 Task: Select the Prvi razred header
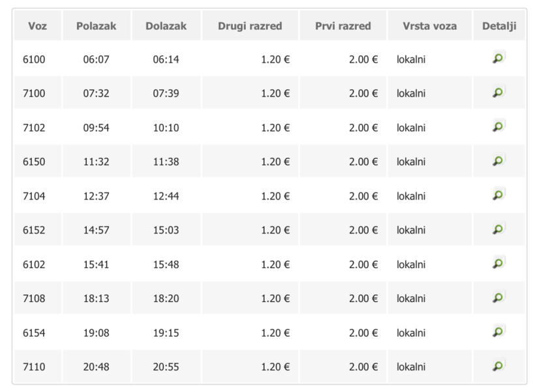[x=343, y=26]
